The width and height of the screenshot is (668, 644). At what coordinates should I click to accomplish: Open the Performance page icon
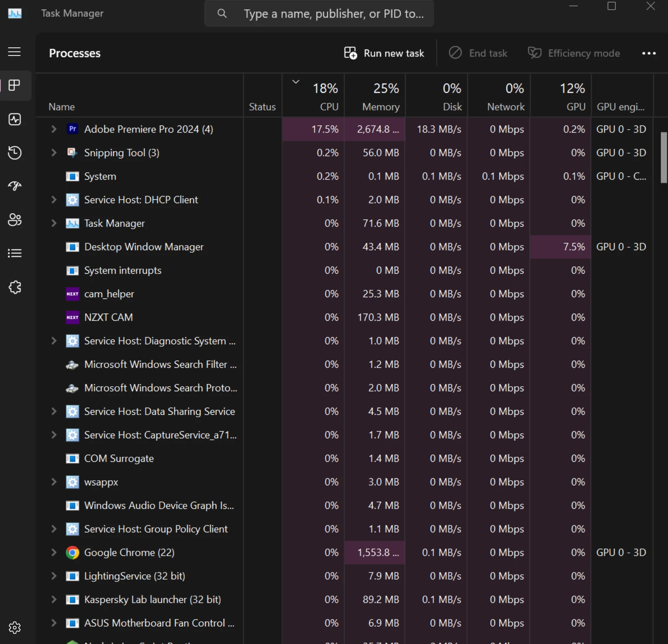click(x=15, y=119)
